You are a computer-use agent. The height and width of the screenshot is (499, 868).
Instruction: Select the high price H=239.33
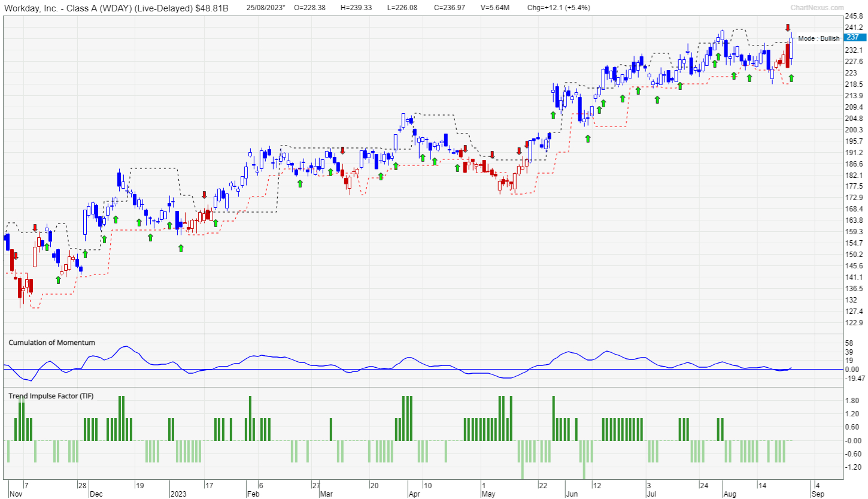tap(355, 7)
